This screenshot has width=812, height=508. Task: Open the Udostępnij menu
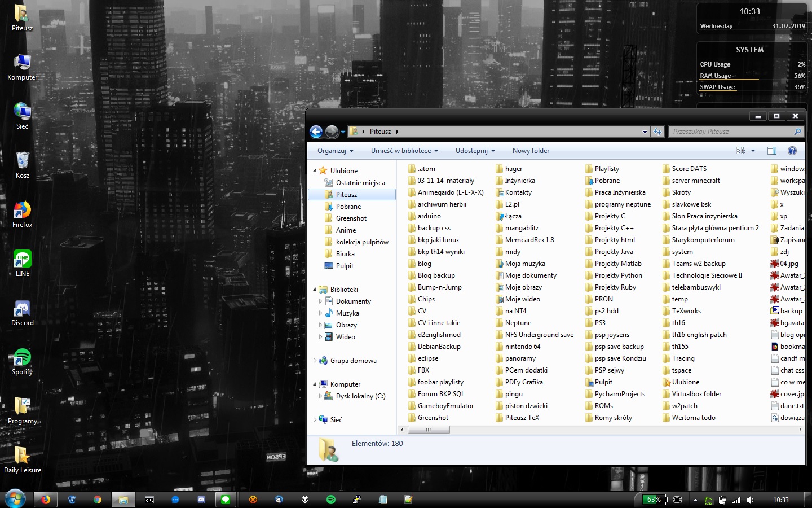coord(475,151)
